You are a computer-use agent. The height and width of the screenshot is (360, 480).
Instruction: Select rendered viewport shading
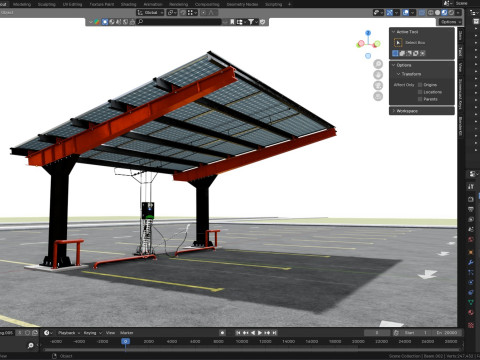pos(451,13)
